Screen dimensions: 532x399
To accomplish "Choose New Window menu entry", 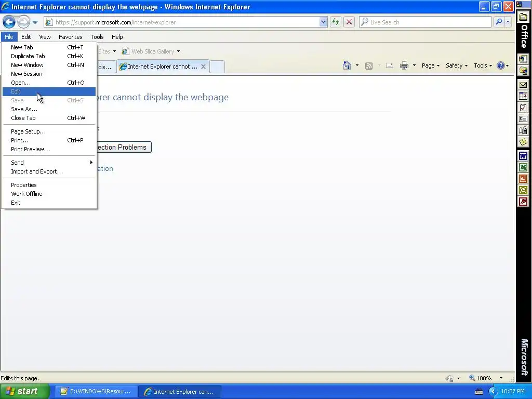I will [x=49, y=65].
